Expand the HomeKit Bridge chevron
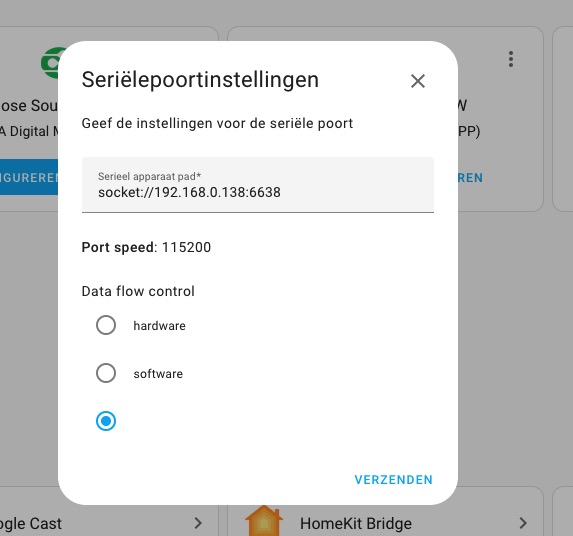 [523, 523]
